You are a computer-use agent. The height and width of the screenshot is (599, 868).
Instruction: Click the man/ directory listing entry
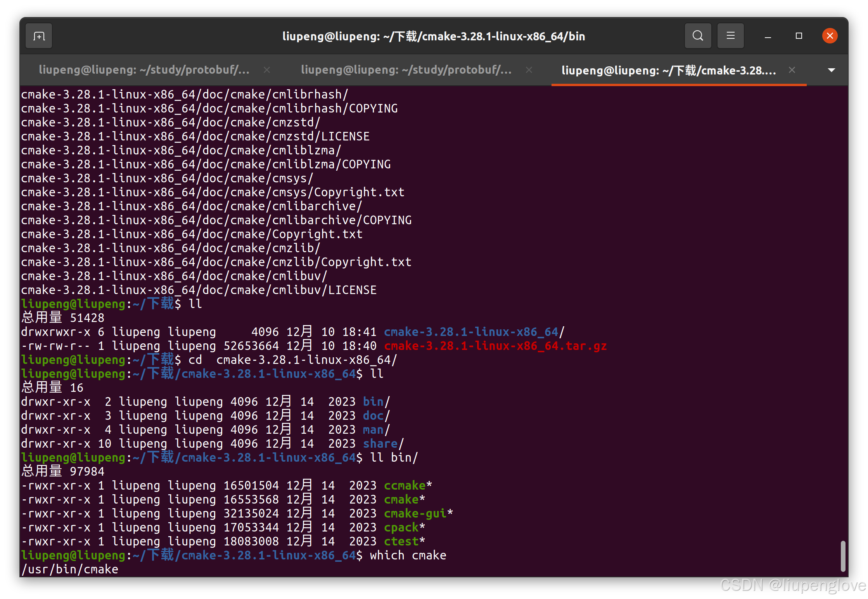tap(376, 429)
